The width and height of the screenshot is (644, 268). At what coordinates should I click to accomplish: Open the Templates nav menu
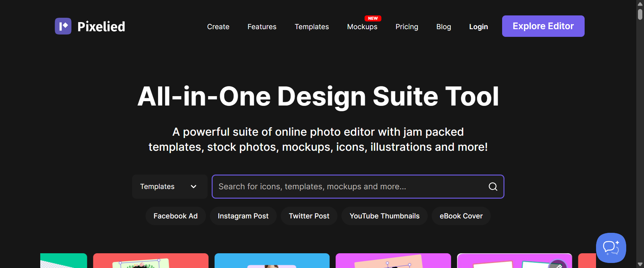click(312, 27)
